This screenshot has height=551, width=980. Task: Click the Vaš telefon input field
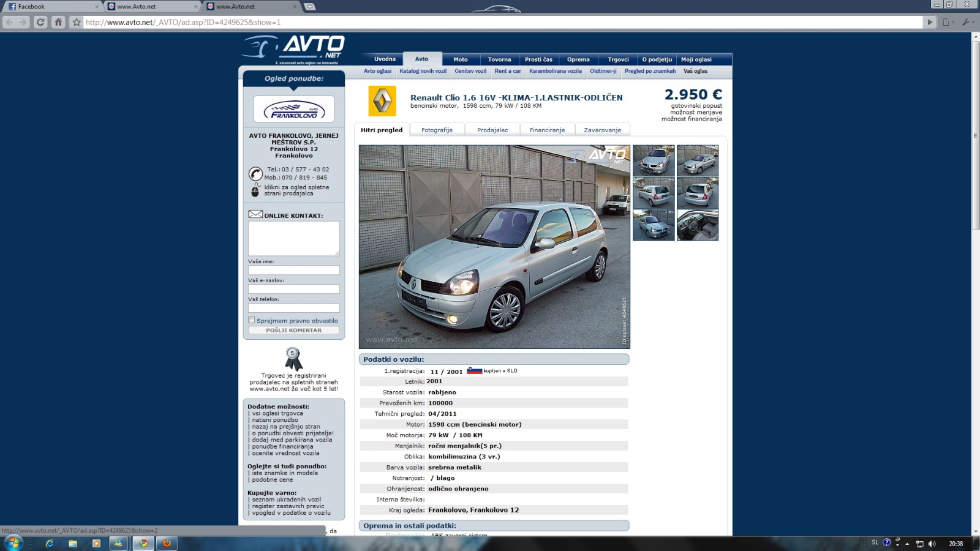pyautogui.click(x=294, y=308)
